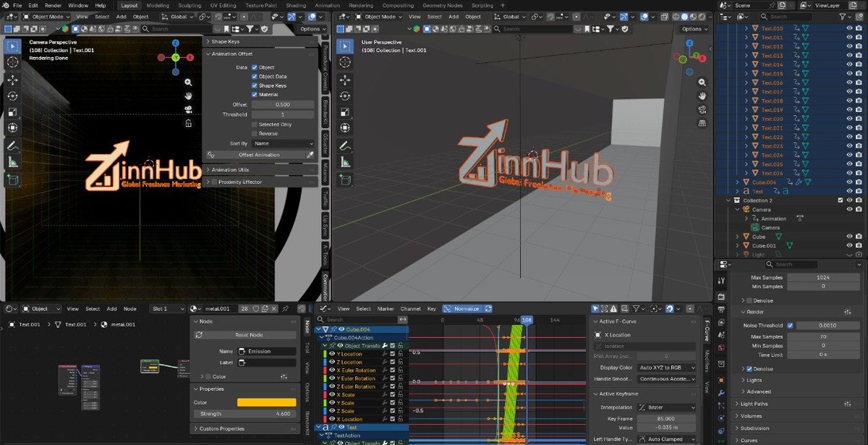Click the magnifier zoom icon in the viewport sidebar

click(x=188, y=82)
